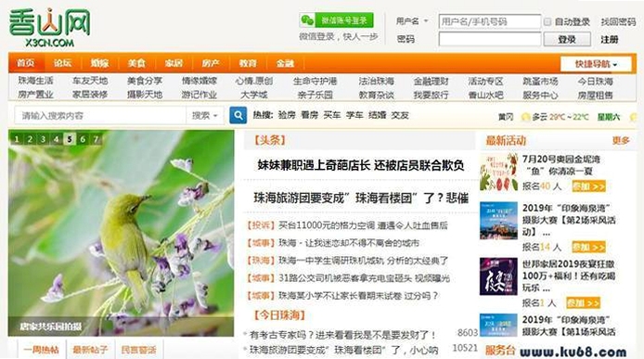
Task: Click hot search term 验房
Action: 287,115
